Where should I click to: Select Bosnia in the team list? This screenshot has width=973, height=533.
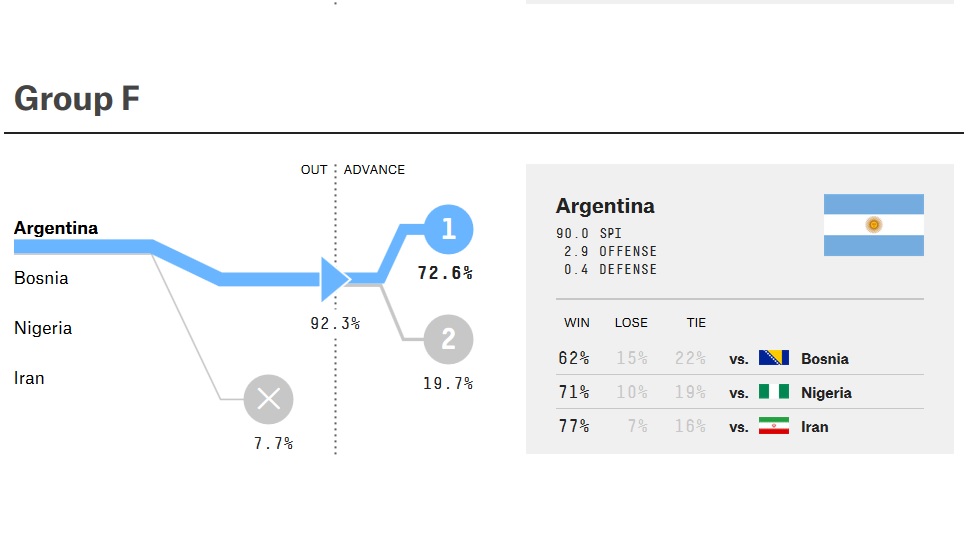tap(41, 278)
